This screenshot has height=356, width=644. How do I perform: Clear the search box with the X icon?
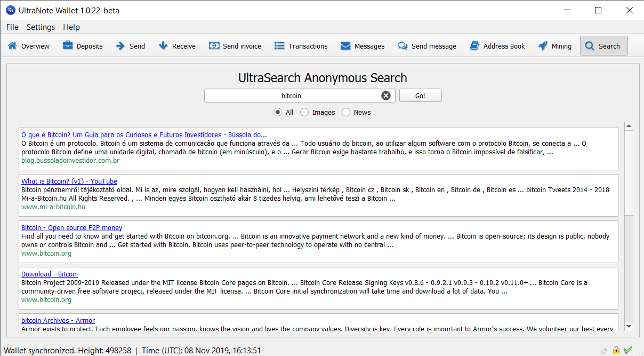tap(386, 96)
